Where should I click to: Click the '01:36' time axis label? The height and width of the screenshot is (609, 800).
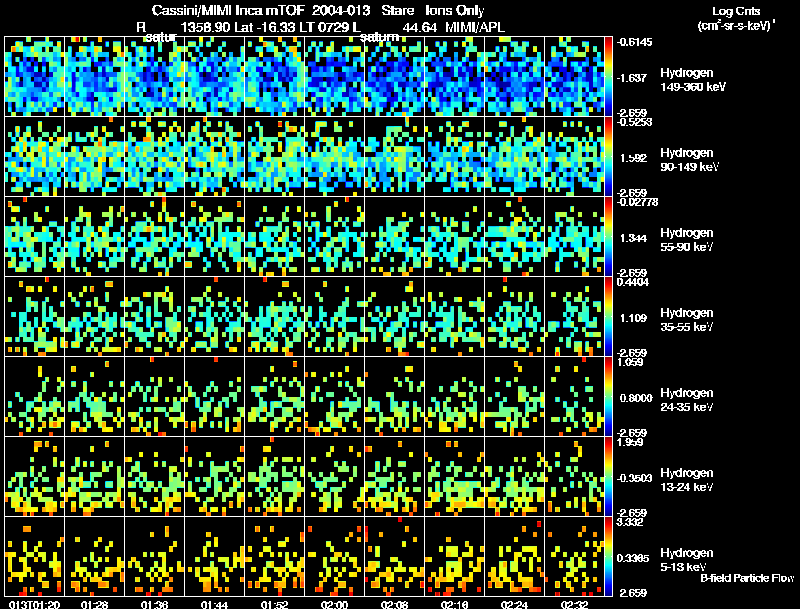click(155, 605)
